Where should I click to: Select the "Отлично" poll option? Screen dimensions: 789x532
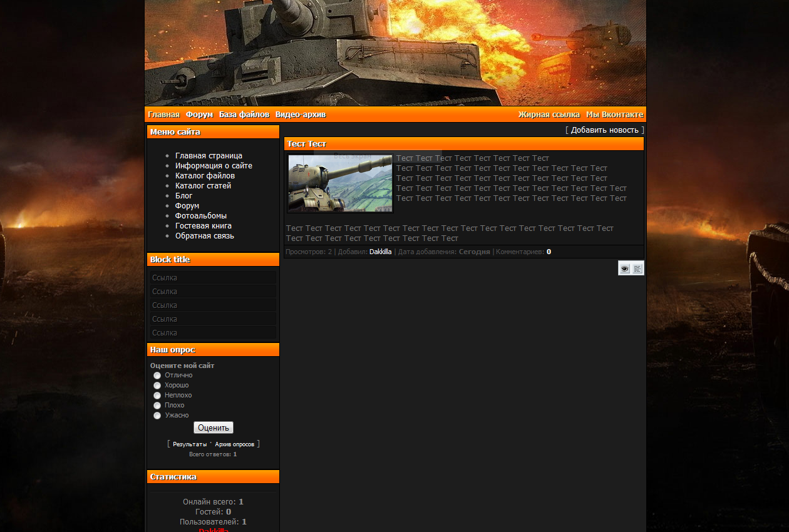(157, 376)
